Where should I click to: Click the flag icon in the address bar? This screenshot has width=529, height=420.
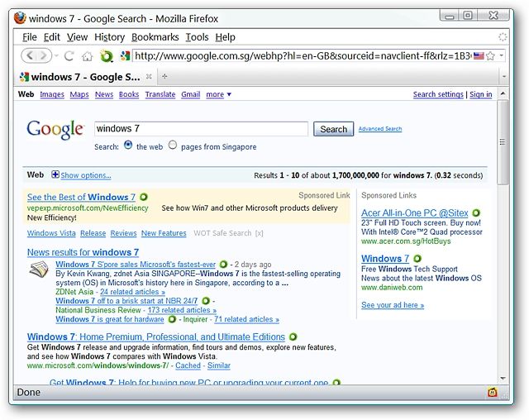479,55
